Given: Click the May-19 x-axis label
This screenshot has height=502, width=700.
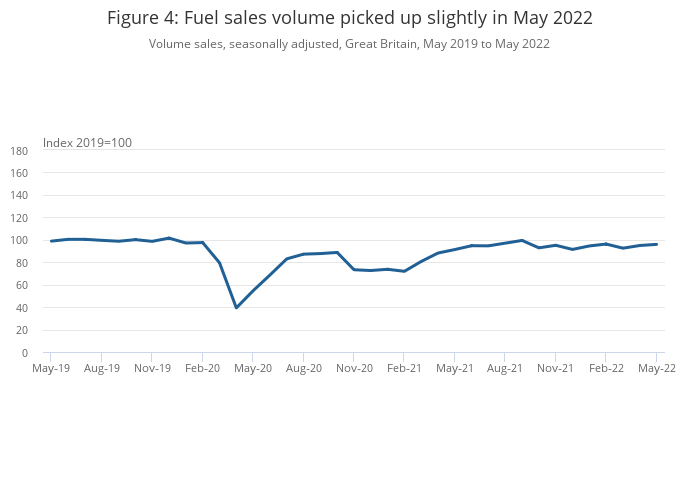Looking at the screenshot, I should 51,368.
